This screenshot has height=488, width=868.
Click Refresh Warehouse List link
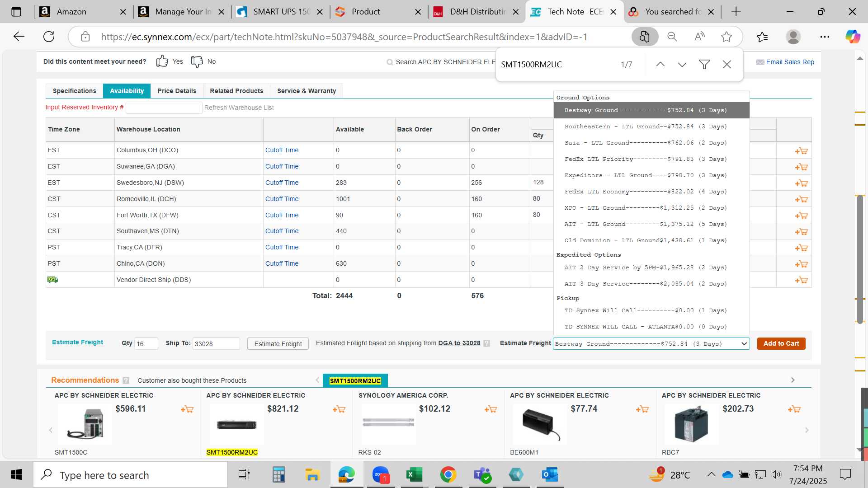coord(239,108)
